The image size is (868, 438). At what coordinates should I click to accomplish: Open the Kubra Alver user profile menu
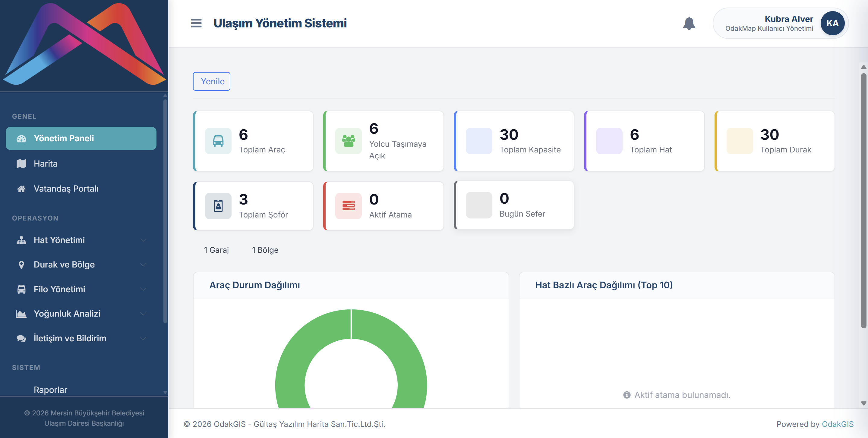tap(780, 23)
